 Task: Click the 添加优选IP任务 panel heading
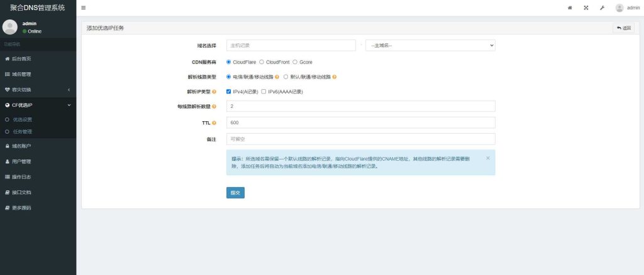tap(105, 28)
